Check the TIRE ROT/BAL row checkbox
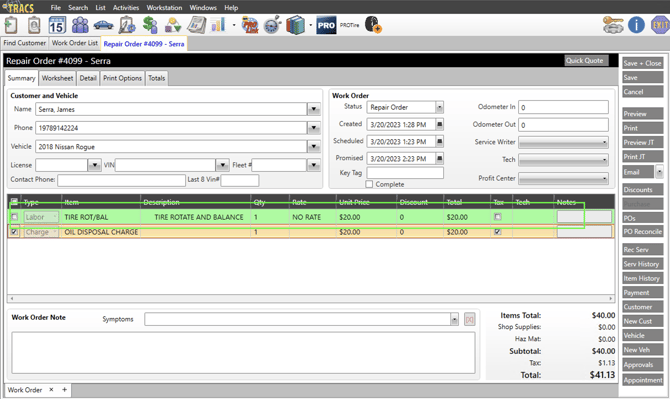Image resolution: width=670 pixels, height=399 pixels. tap(14, 217)
